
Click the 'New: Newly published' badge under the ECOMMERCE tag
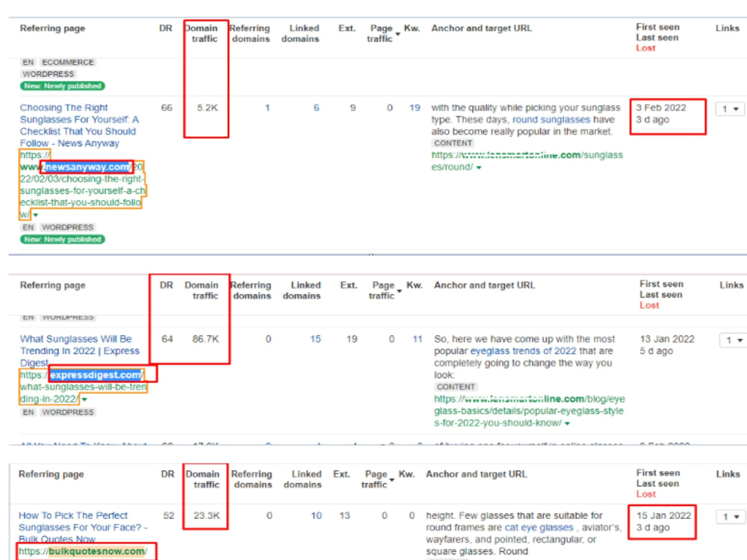tap(63, 86)
